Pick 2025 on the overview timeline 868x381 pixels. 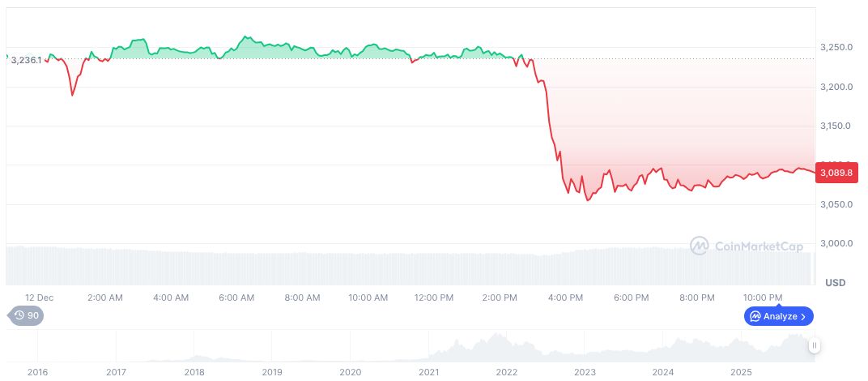741,372
